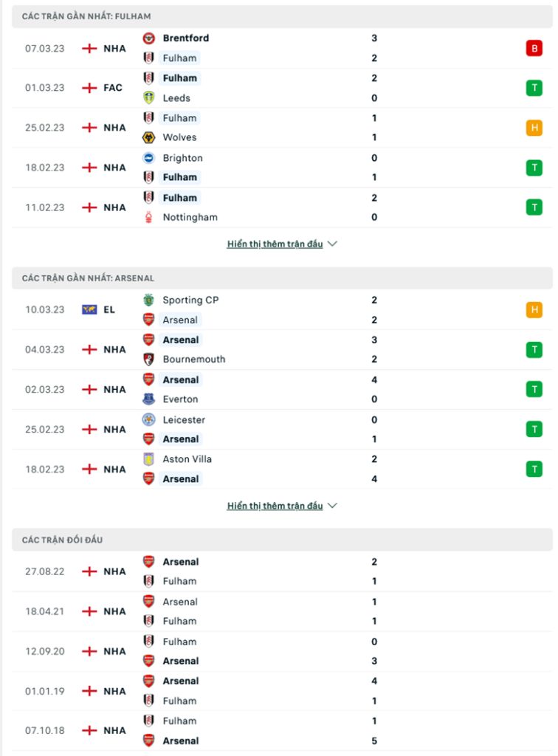The image size is (558, 756).
Task: Select 'Các trận gần nhất: Arsenal' header
Action: pyautogui.click(x=282, y=278)
